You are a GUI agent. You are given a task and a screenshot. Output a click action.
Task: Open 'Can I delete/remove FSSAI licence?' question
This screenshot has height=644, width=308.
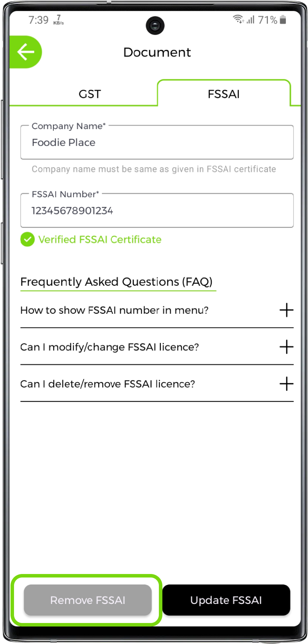point(107,384)
